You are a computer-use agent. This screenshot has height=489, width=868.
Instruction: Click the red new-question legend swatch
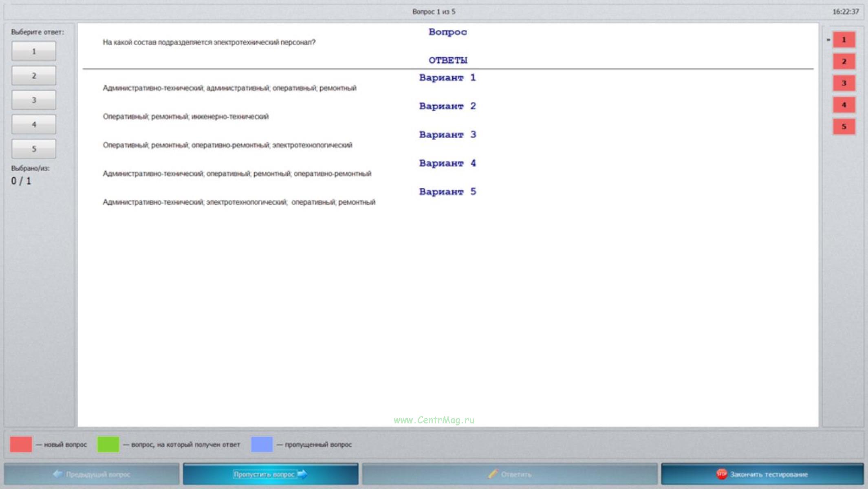[x=21, y=445]
